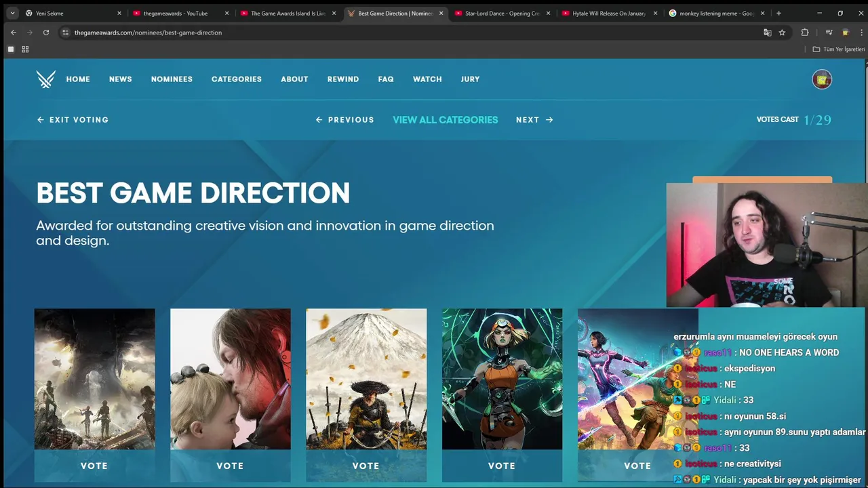Click EXIT VOTING link

(73, 120)
